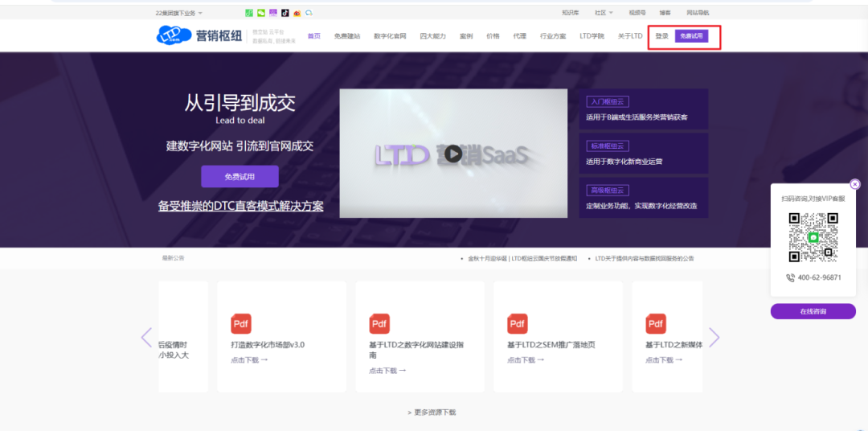This screenshot has width=868, height=431.
Task: Select the 行业方案 menu item
Action: click(x=553, y=36)
